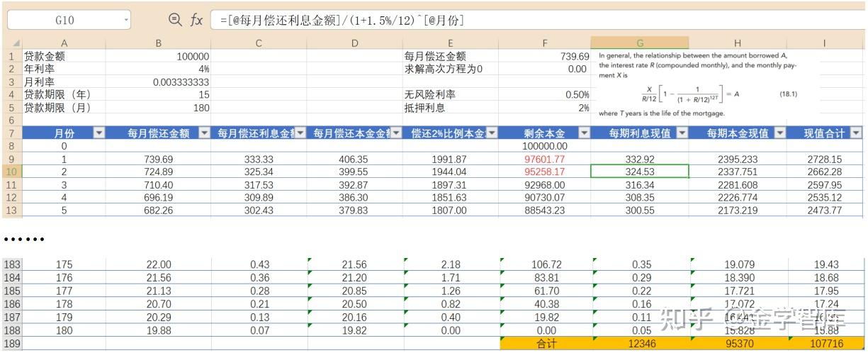Image resolution: width=868 pixels, height=353 pixels.
Task: Click cell with value 100000 in column B
Action: (159, 56)
